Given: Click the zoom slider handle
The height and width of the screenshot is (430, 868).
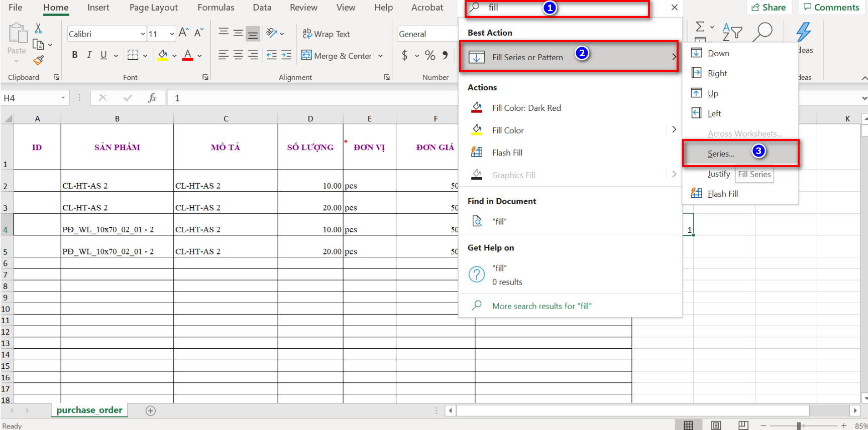Looking at the screenshot, I should [x=798, y=425].
